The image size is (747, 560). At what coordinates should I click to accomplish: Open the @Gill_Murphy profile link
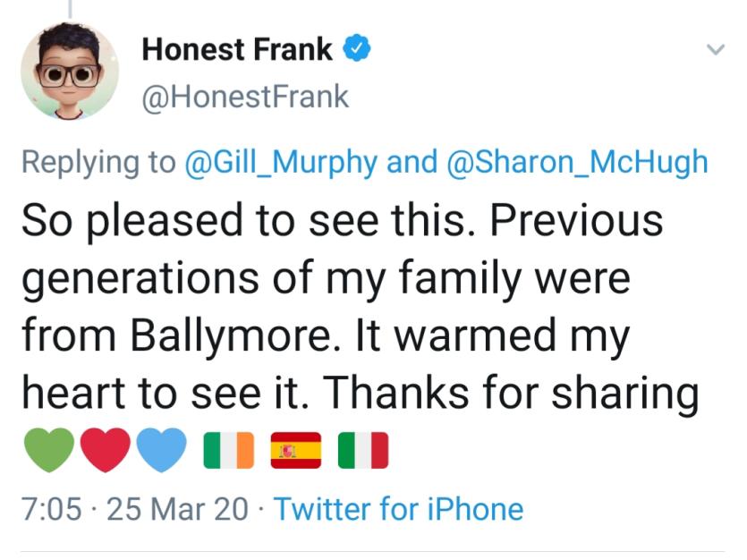[281, 162]
